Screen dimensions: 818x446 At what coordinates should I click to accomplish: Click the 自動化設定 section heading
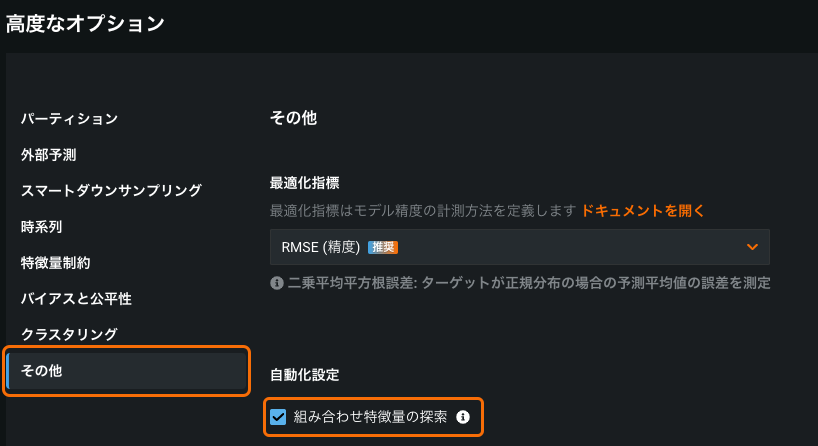coord(305,375)
